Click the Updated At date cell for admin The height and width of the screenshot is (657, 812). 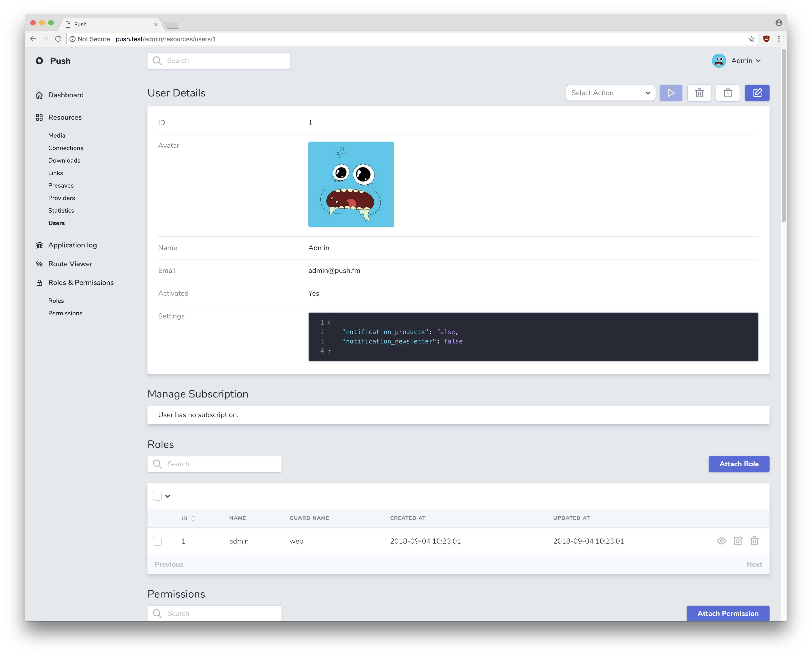588,541
